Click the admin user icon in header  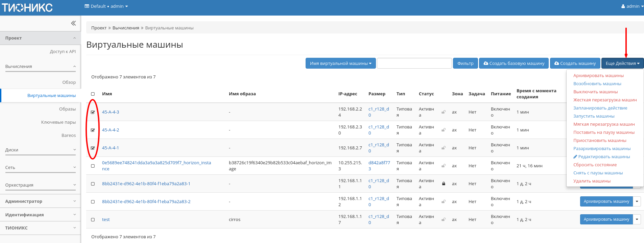[623, 6]
